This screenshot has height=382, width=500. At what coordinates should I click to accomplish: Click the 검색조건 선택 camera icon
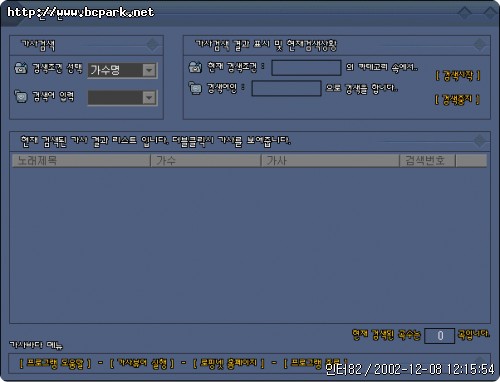pos(21,68)
